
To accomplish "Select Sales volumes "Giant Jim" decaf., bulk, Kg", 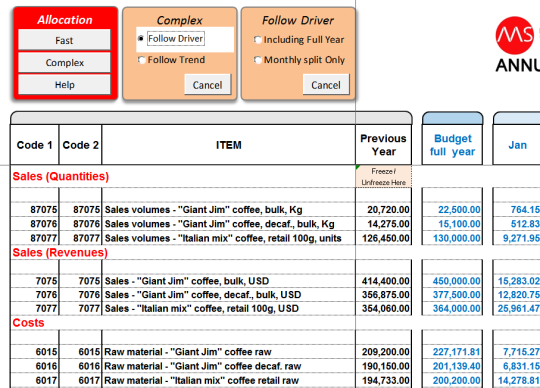I will [x=229, y=224].
